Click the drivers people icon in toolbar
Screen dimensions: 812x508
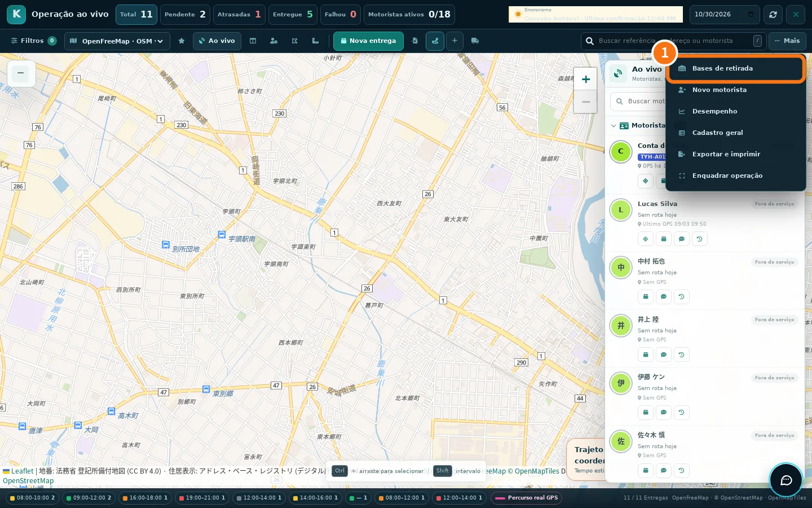point(273,41)
